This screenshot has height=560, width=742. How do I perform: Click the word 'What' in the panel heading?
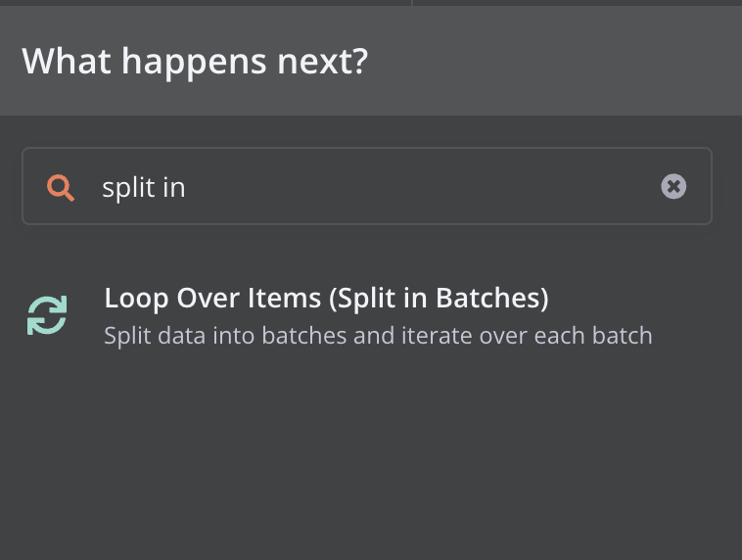[x=67, y=62]
